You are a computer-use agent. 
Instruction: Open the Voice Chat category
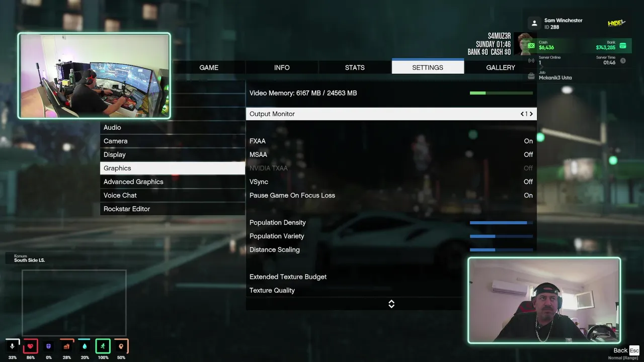(173, 196)
